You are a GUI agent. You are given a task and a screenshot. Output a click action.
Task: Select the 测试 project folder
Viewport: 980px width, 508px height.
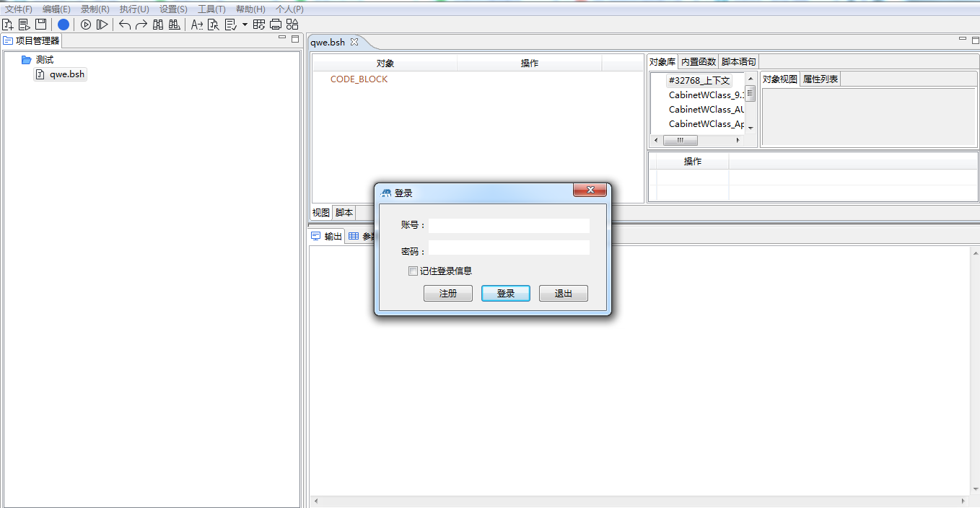pos(44,60)
